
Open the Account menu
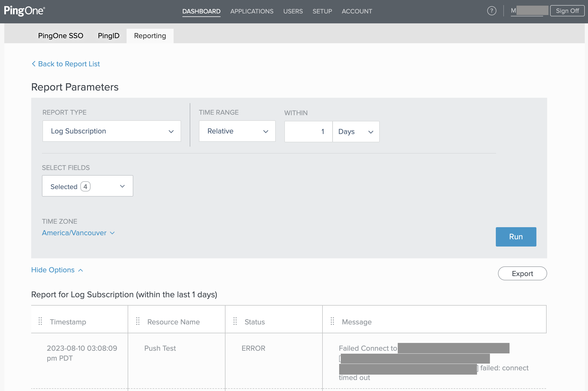(x=357, y=11)
